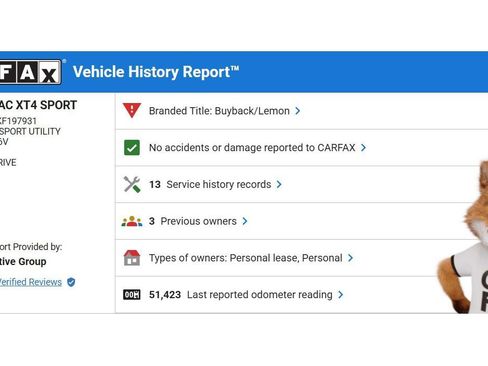The height and width of the screenshot is (366, 488).
Task: Click the blue verified shield badge
Action: [x=71, y=282]
